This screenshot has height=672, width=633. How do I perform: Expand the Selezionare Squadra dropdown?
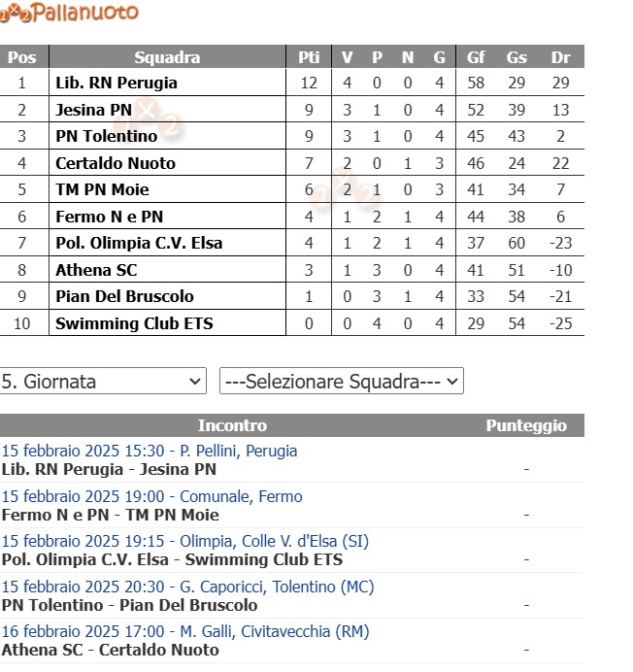coord(342,381)
